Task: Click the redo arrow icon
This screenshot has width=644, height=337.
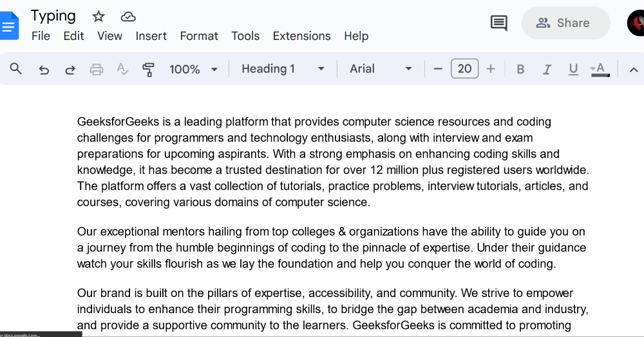Action: pos(70,70)
